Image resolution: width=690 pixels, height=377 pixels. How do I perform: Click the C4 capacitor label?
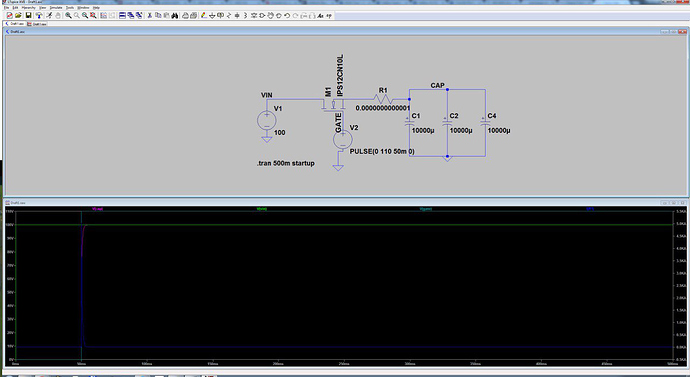click(492, 116)
